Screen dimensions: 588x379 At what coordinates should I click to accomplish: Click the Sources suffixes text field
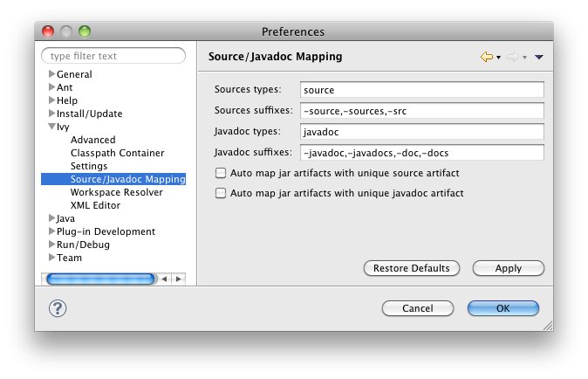pyautogui.click(x=421, y=110)
